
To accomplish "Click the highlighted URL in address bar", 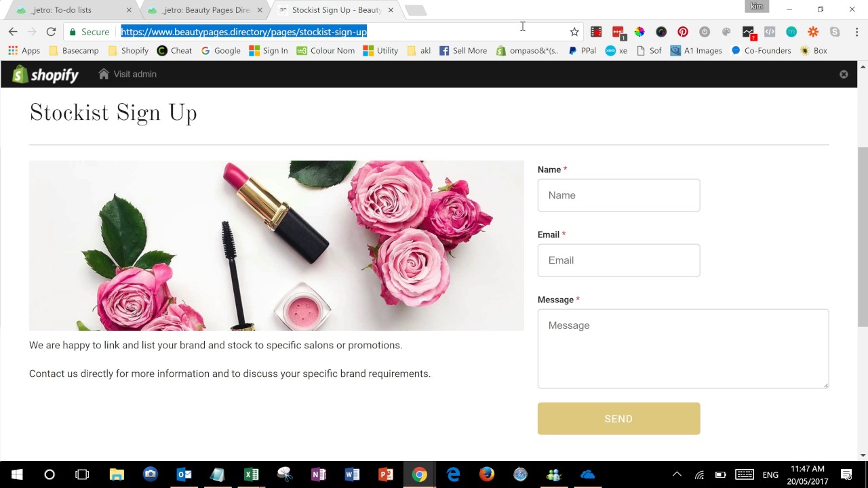I will click(243, 32).
